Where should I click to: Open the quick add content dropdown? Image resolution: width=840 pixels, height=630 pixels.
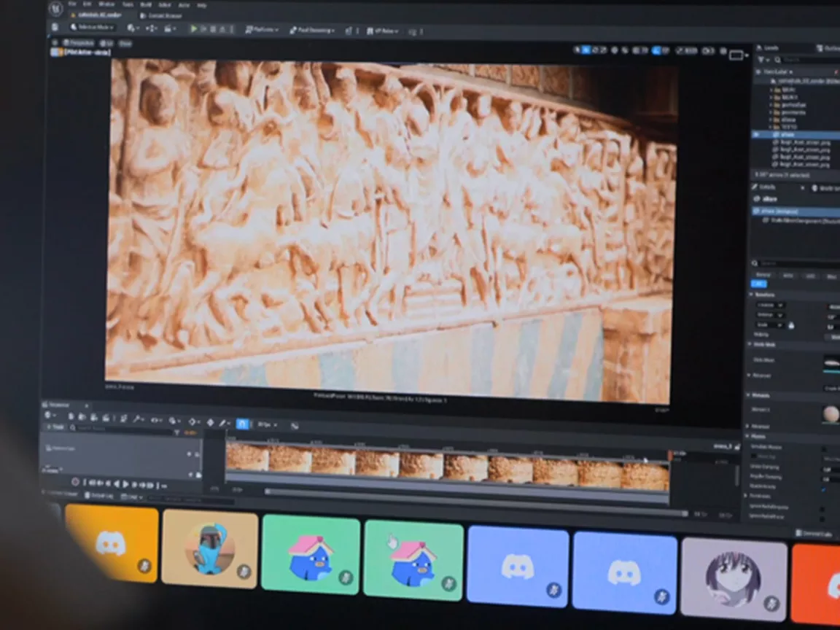tap(133, 28)
